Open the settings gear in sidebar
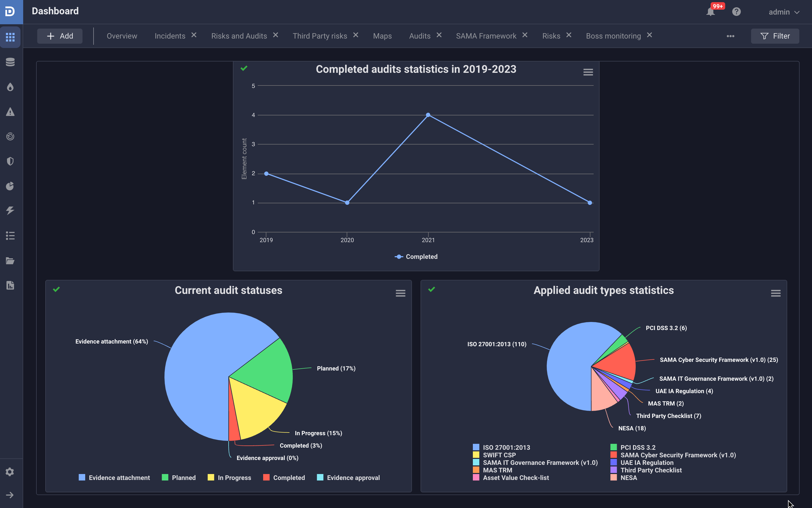 coord(10,472)
